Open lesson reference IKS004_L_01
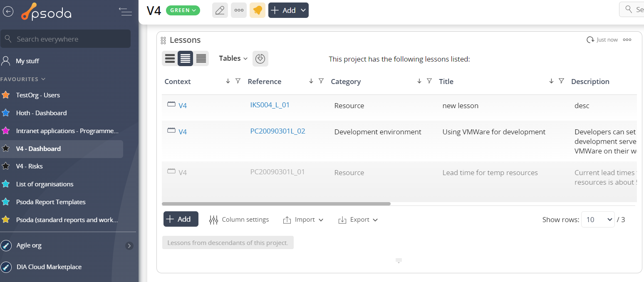 pyautogui.click(x=270, y=105)
